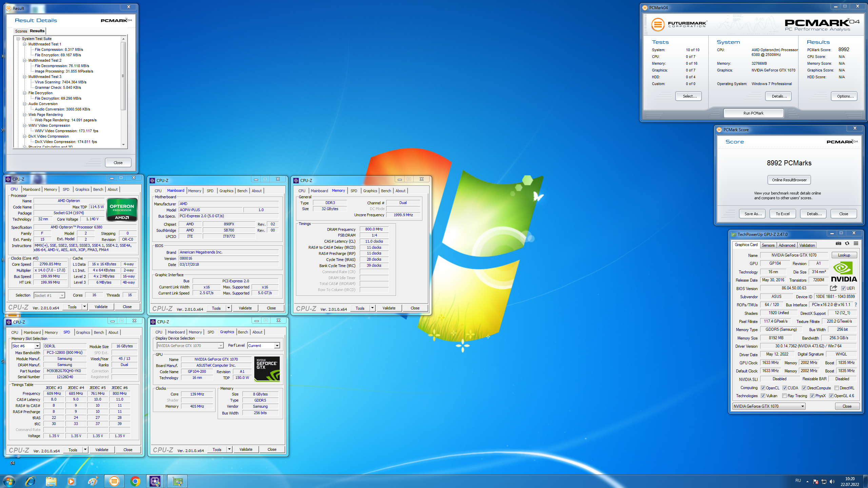The width and height of the screenshot is (868, 488).
Task: Click the Action Center flag tray icon
Action: [816, 482]
